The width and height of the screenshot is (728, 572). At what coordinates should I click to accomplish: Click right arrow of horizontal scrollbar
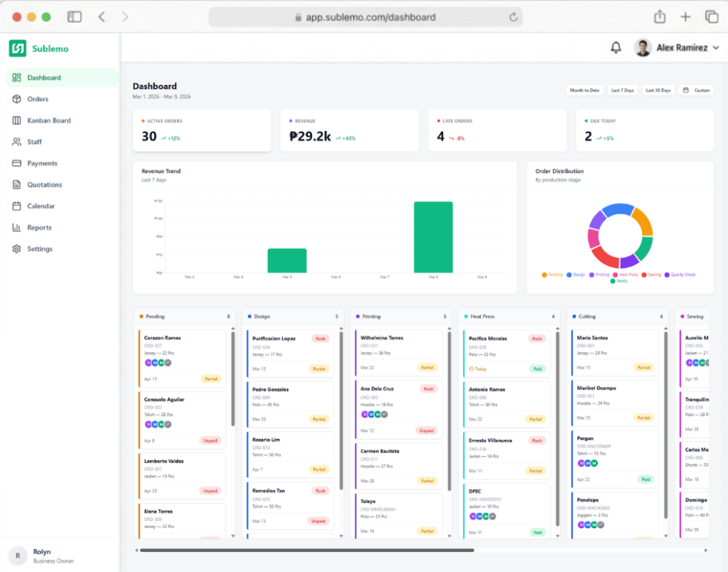point(706,550)
